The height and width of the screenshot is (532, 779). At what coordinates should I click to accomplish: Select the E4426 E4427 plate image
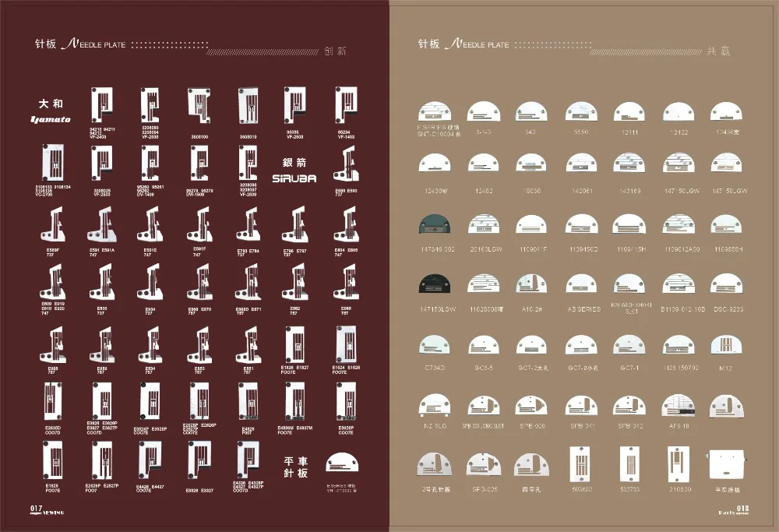150,460
